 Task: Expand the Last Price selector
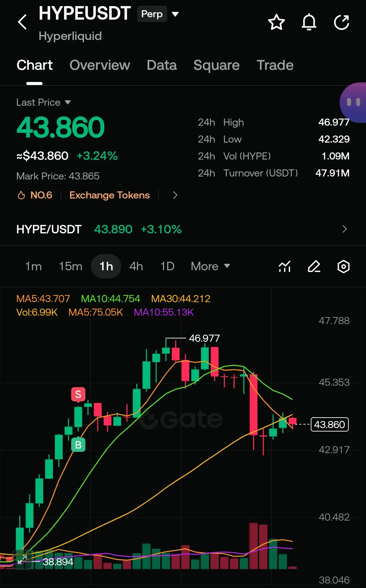point(44,102)
